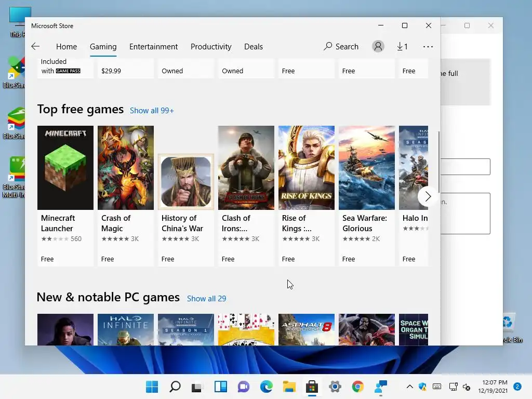
Task: Open the Feedback Hub taskbar icon
Action: click(x=381, y=387)
